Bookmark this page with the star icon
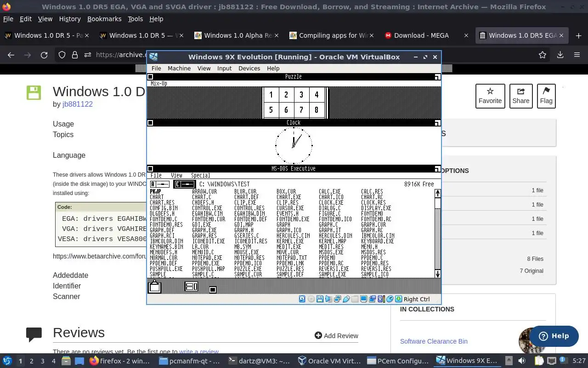The image size is (588, 368). click(543, 55)
